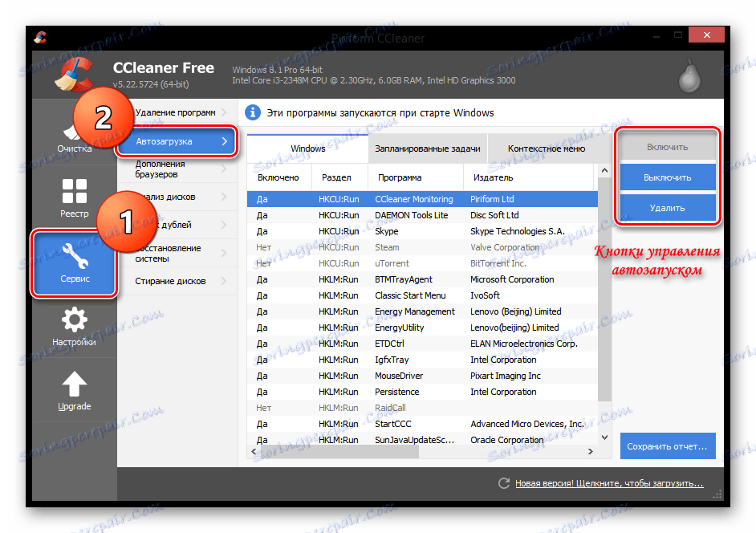Select the uTorrent row

point(422,263)
